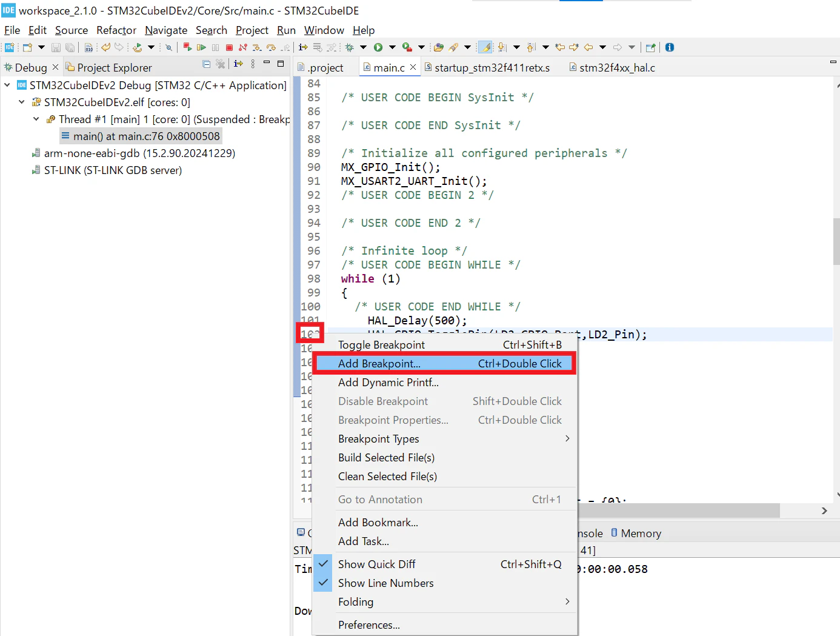Select the ST-LINK GDB server entry
Image resolution: width=840 pixels, height=636 pixels.
pyautogui.click(x=107, y=170)
